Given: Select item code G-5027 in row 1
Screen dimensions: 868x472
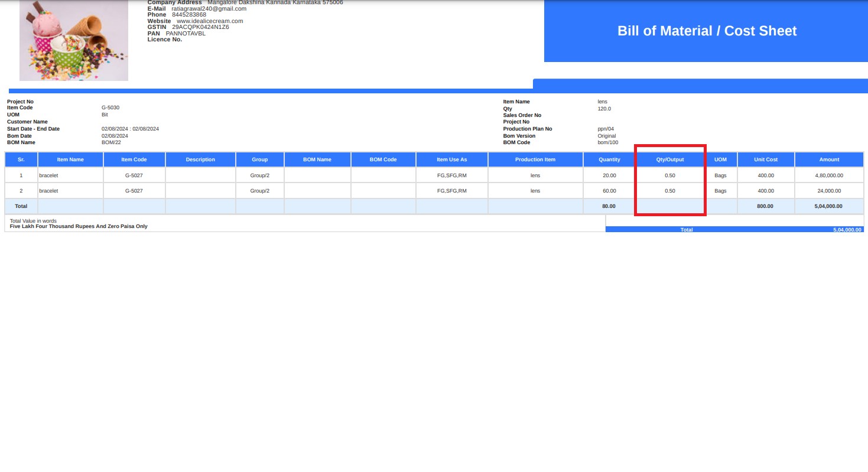Looking at the screenshot, I should (134, 175).
